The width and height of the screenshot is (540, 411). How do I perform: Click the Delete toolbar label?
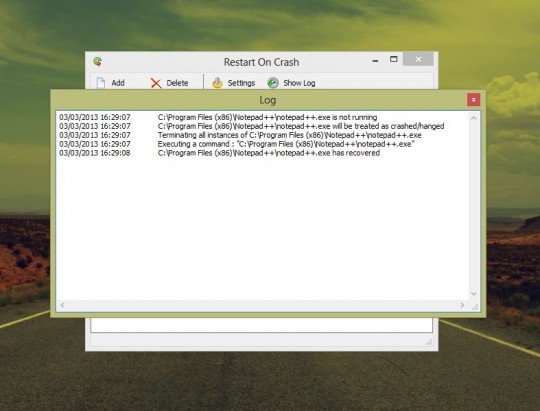[x=177, y=83]
